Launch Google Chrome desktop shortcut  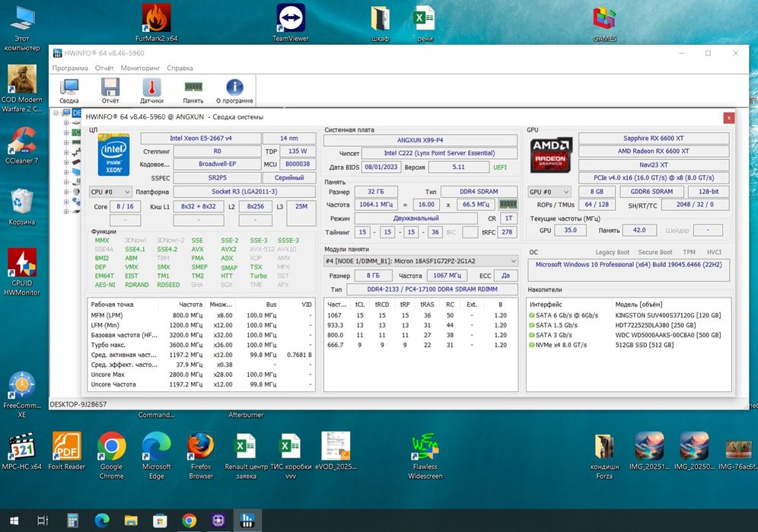click(x=111, y=456)
